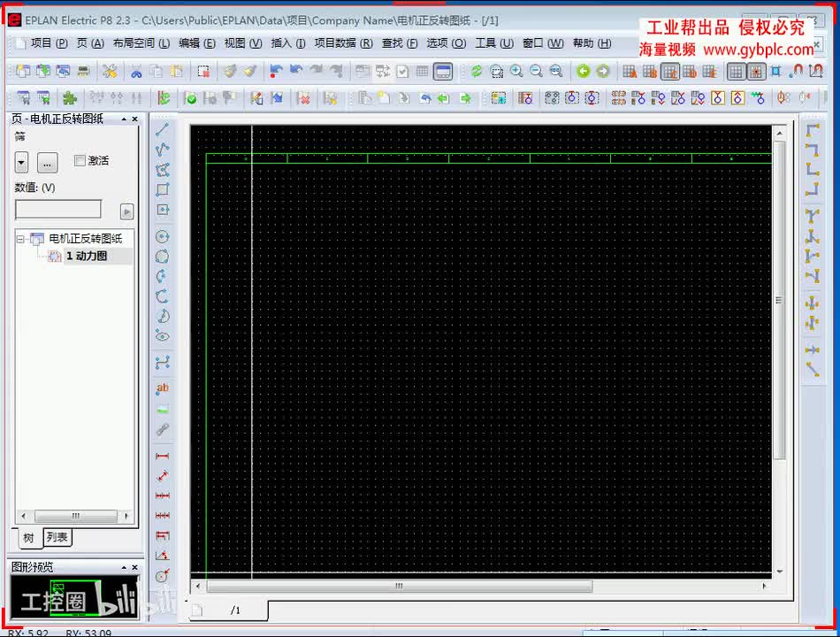Image resolution: width=840 pixels, height=637 pixels.
Task: Click the linear dimension tool
Action: point(163,456)
